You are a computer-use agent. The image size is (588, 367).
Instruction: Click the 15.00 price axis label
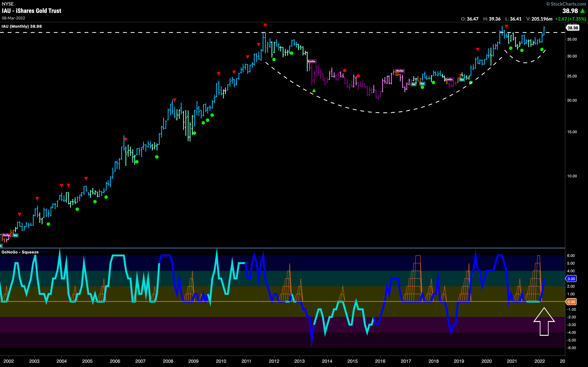point(572,132)
